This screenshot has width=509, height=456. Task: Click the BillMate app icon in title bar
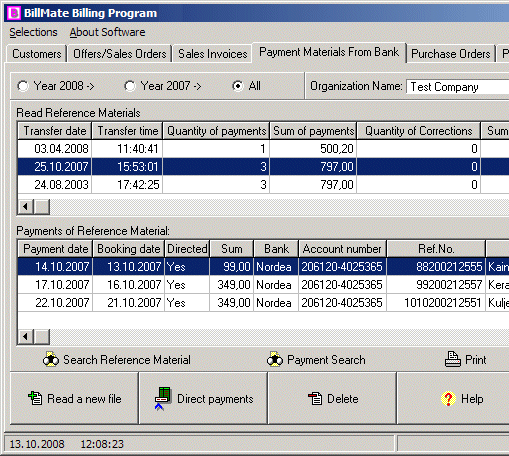14,13
